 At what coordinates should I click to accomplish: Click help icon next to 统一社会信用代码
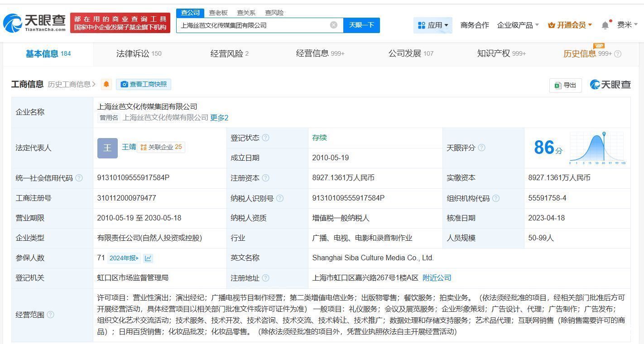tap(79, 178)
